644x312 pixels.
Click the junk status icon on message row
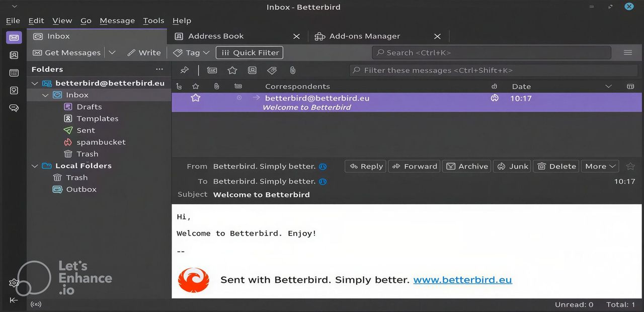(495, 98)
